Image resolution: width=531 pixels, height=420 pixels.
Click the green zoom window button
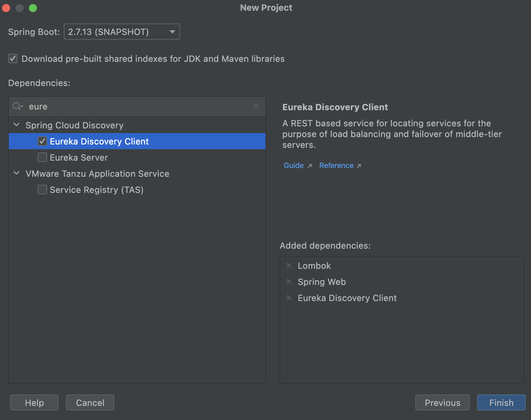click(x=33, y=8)
